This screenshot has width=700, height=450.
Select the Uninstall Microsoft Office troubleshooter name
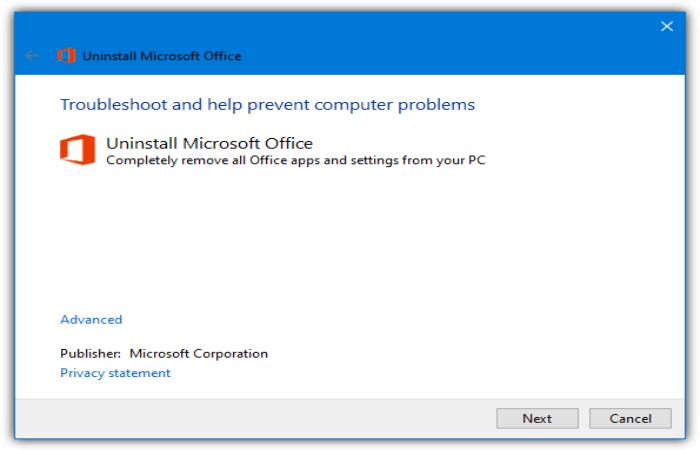coord(209,143)
